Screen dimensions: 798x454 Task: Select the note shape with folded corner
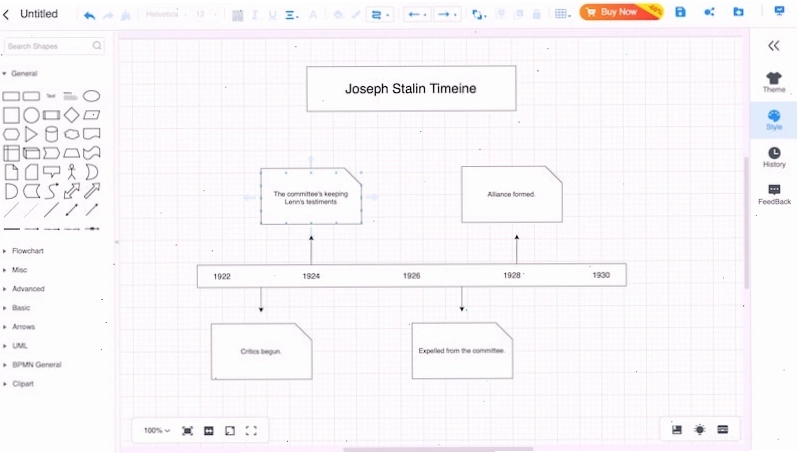tap(11, 172)
